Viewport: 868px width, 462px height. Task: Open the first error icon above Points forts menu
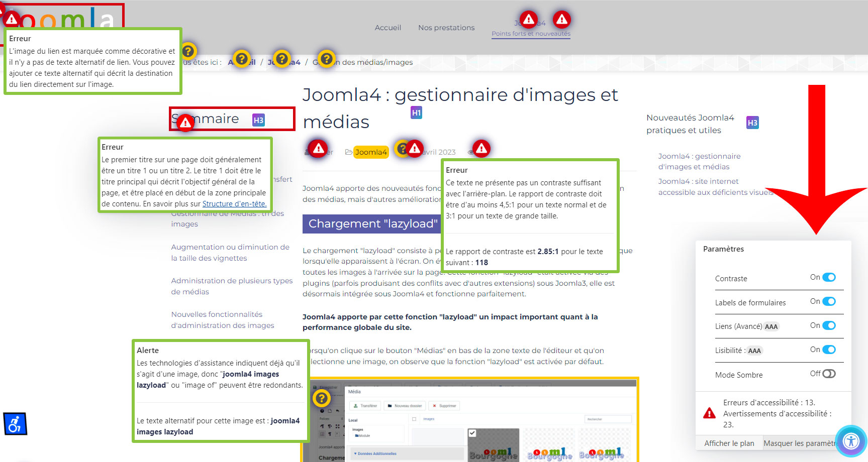click(x=528, y=20)
